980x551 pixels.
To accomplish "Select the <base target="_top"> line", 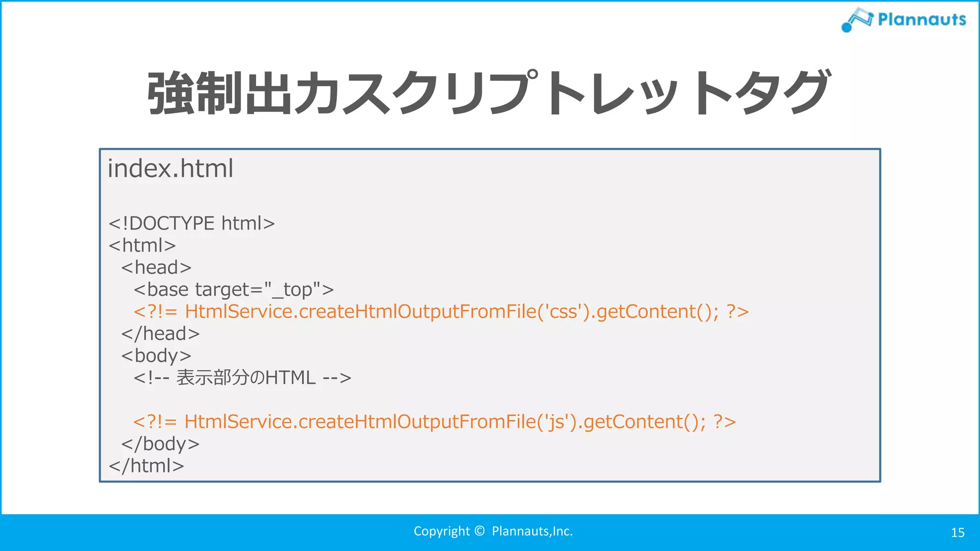I will click(x=234, y=290).
